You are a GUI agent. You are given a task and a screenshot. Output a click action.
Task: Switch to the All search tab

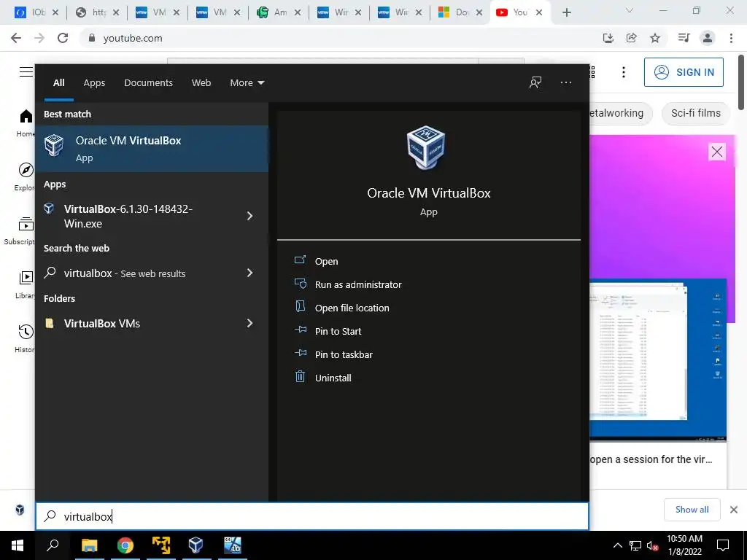58,83
